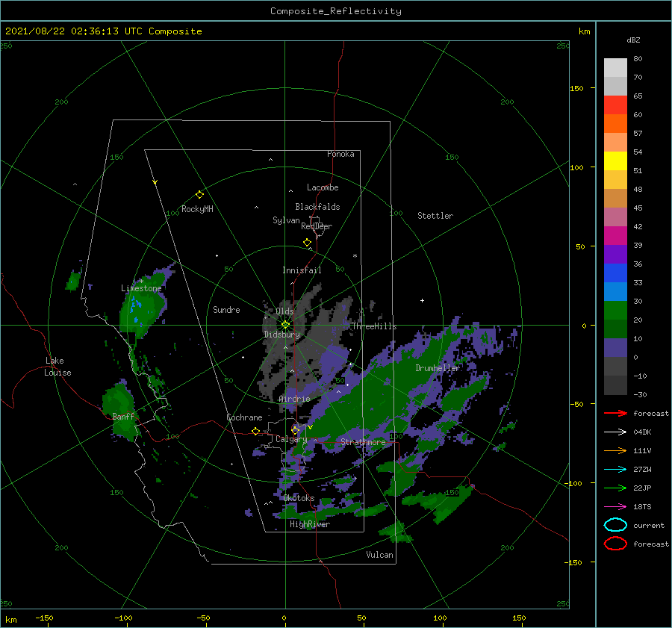Select the 36 dBZ purple color swatch
The height and width of the screenshot is (628, 672).
(x=615, y=255)
